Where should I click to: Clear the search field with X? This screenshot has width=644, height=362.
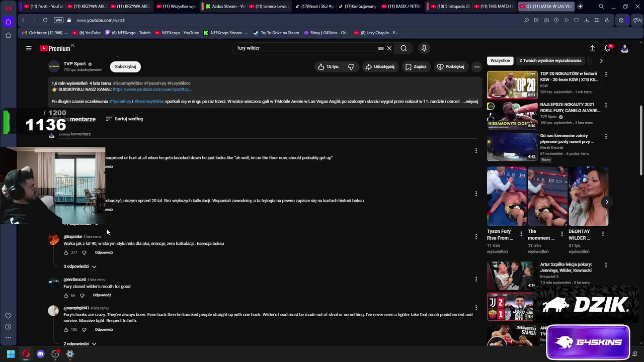pos(389,48)
